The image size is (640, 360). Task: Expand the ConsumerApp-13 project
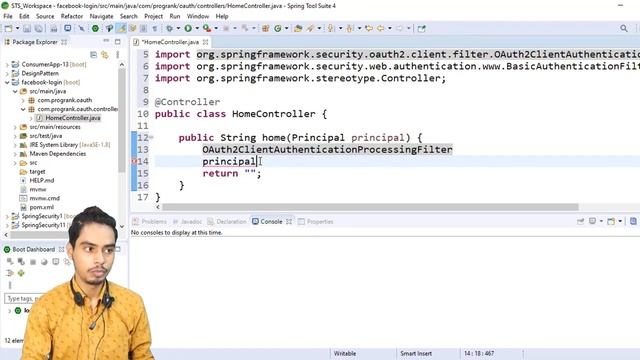coord(7,64)
